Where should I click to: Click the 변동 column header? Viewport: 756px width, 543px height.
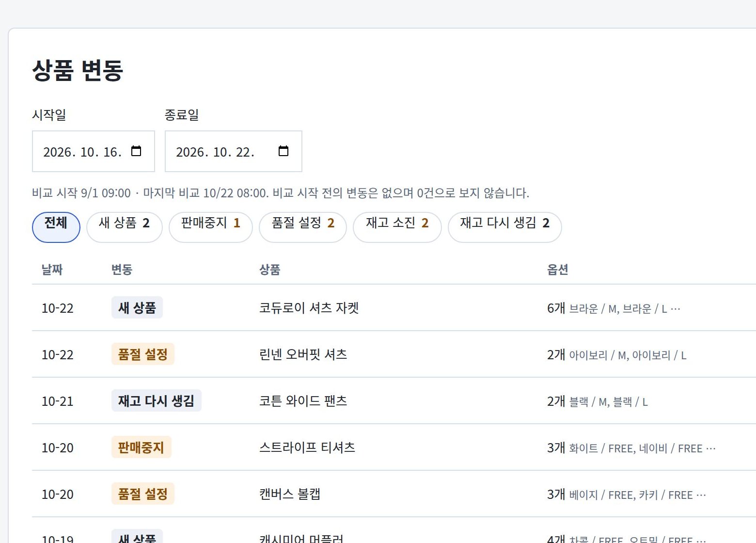click(x=122, y=270)
